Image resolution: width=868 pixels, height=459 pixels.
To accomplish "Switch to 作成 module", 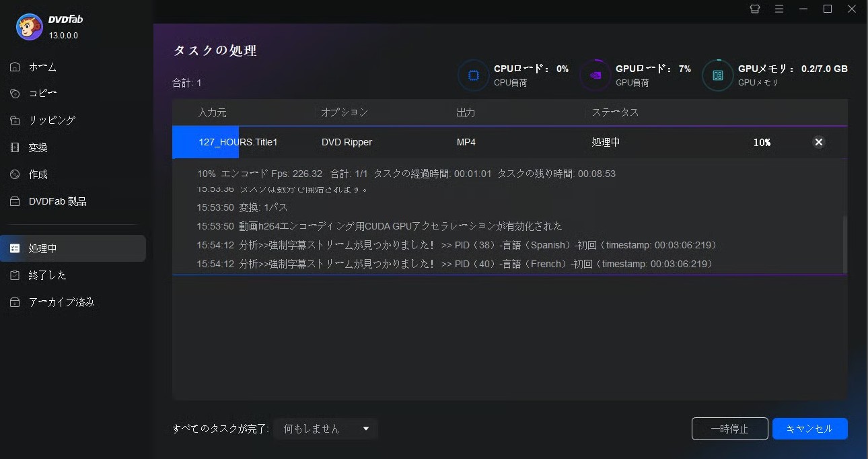I will (38, 174).
